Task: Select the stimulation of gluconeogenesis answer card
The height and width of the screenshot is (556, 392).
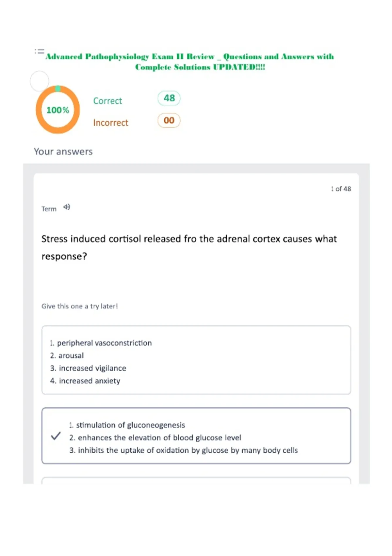Action: tap(196, 436)
